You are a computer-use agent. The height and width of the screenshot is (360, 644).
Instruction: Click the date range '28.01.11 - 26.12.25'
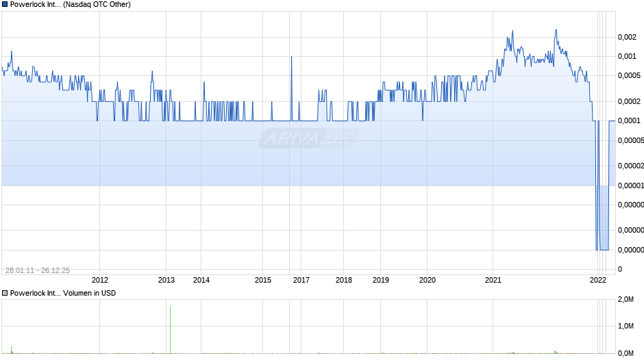38,270
